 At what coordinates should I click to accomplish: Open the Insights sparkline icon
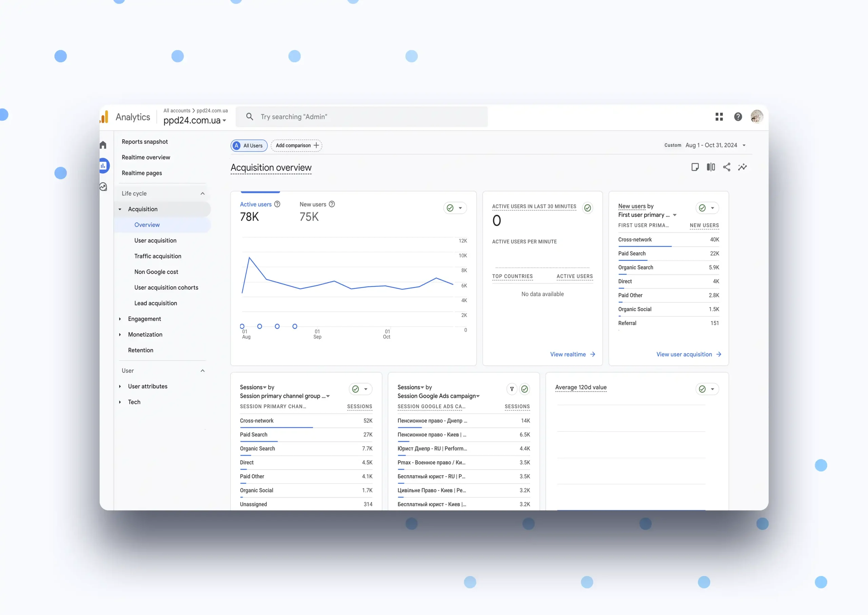click(742, 167)
